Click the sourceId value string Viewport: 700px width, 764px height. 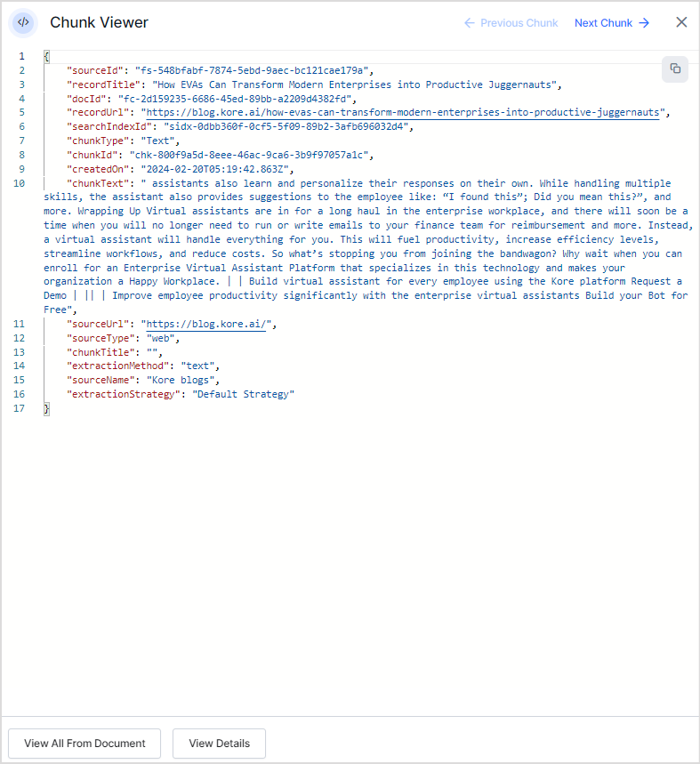[253, 70]
